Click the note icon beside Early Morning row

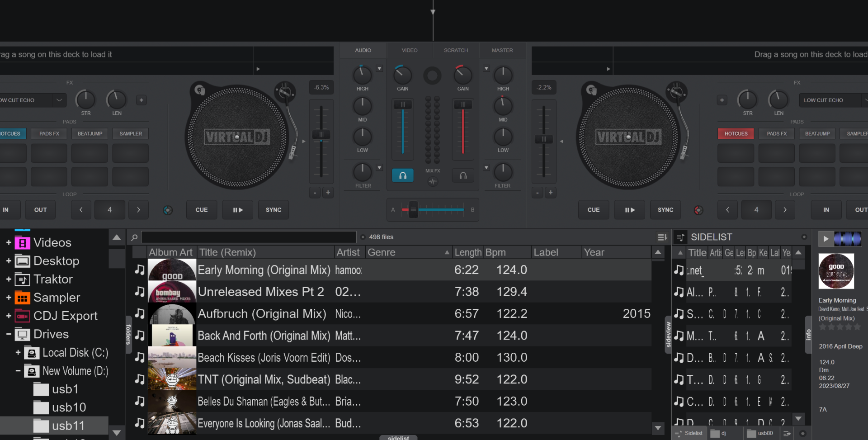click(140, 270)
